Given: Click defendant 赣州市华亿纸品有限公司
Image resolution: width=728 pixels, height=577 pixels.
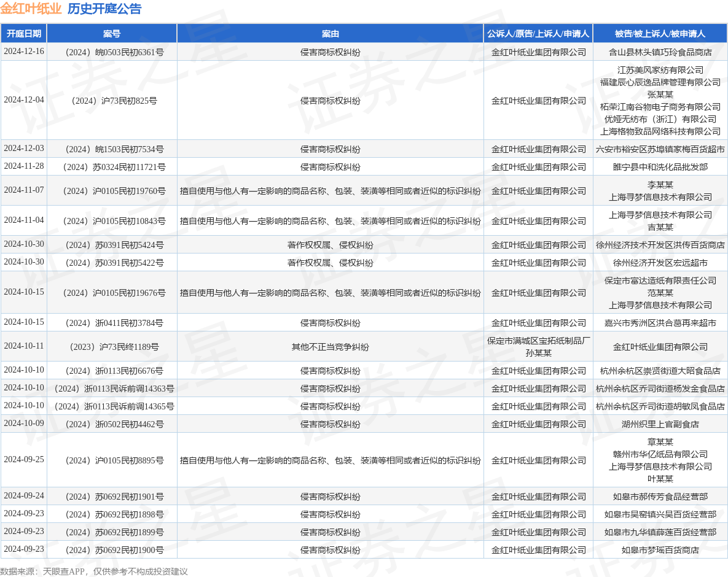Looking at the screenshot, I should [x=660, y=454].
